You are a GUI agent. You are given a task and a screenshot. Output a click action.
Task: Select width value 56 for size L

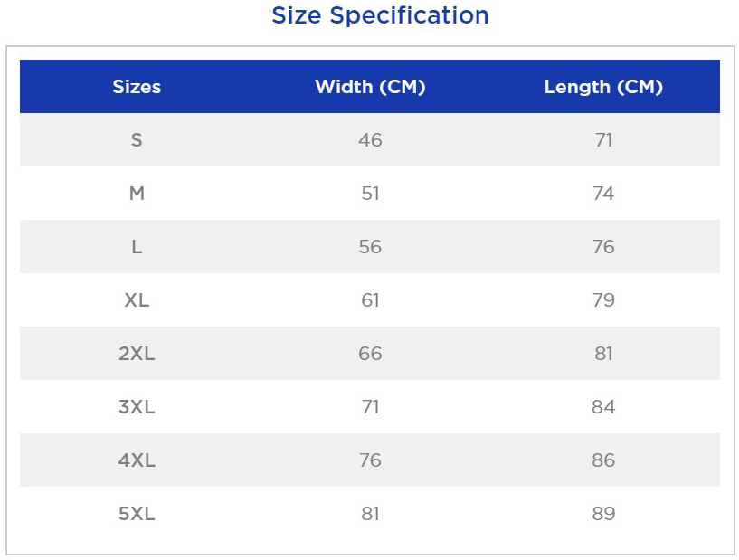pyautogui.click(x=370, y=247)
